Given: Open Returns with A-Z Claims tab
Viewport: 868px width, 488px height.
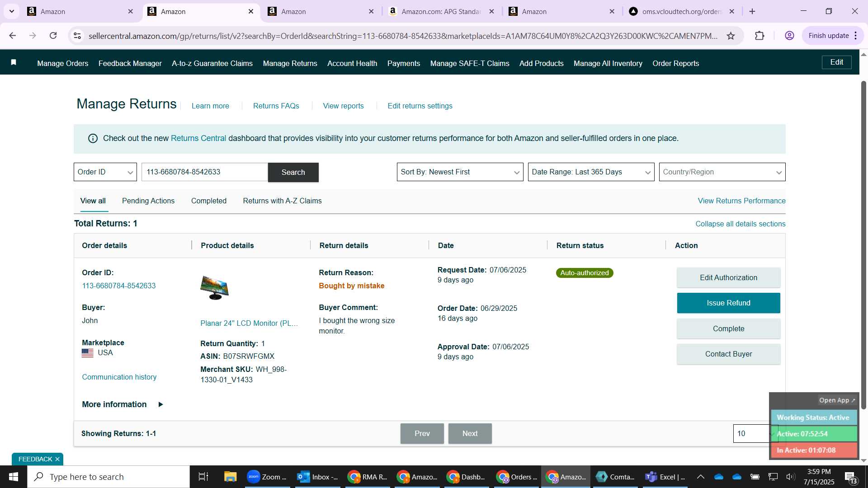Looking at the screenshot, I should coord(282,201).
